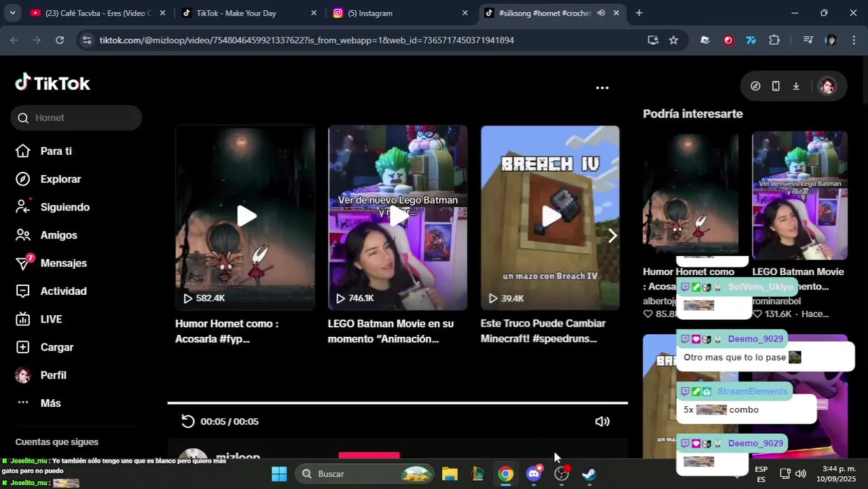Viewport: 868px width, 489px height.
Task: Click the desktop app download icon
Action: click(x=796, y=86)
